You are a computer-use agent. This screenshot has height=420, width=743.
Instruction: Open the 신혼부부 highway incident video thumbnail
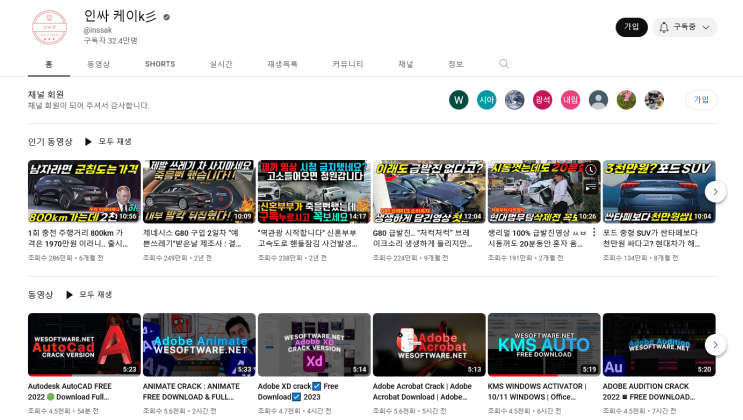[x=314, y=192]
